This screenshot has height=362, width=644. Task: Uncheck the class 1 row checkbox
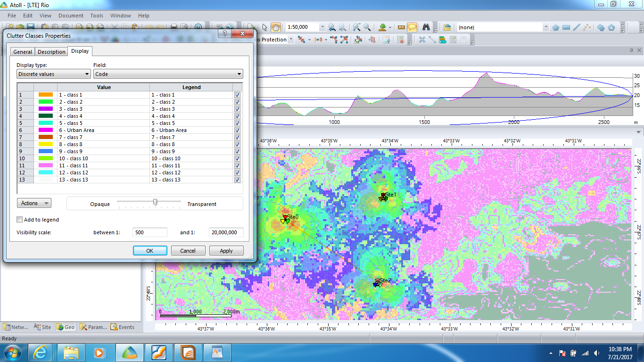click(237, 95)
